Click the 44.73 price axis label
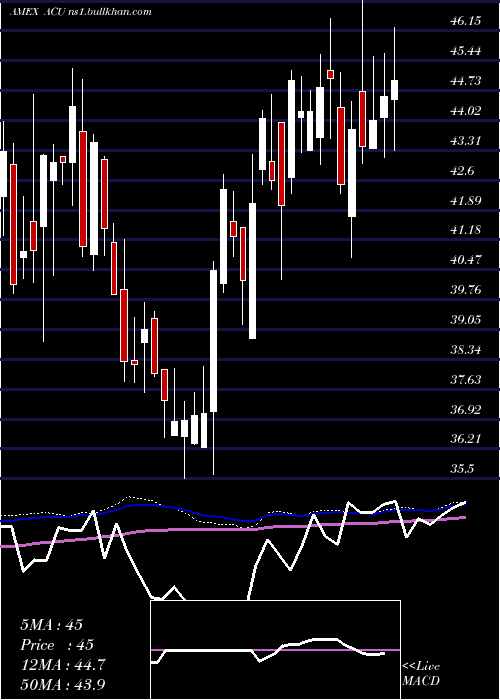The height and width of the screenshot is (700, 500). (x=466, y=81)
